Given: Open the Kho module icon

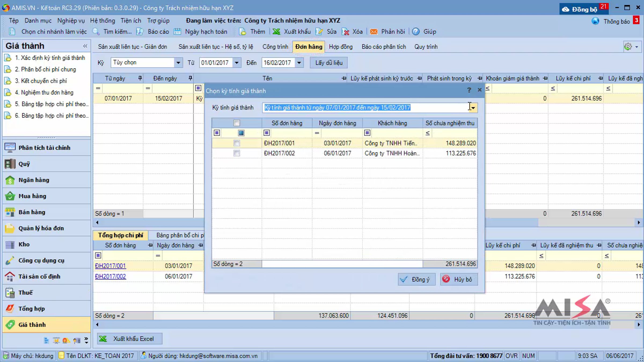Looking at the screenshot, I should pyautogui.click(x=10, y=244).
